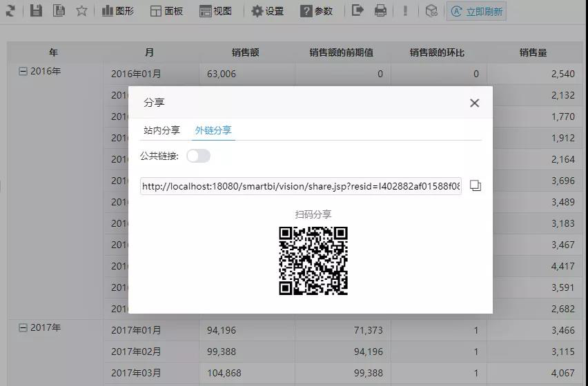Click the 月 column header
This screenshot has width=588, height=386.
[149, 52]
